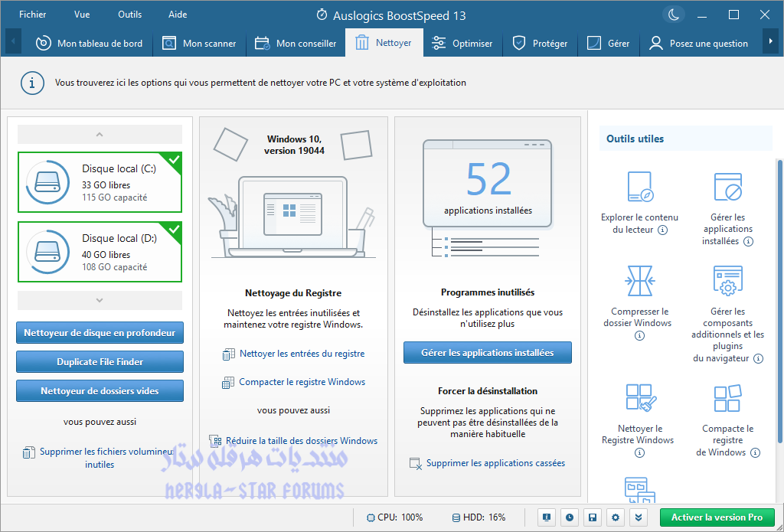Click the HDD usage indicator
The image size is (784, 532).
pos(479,517)
